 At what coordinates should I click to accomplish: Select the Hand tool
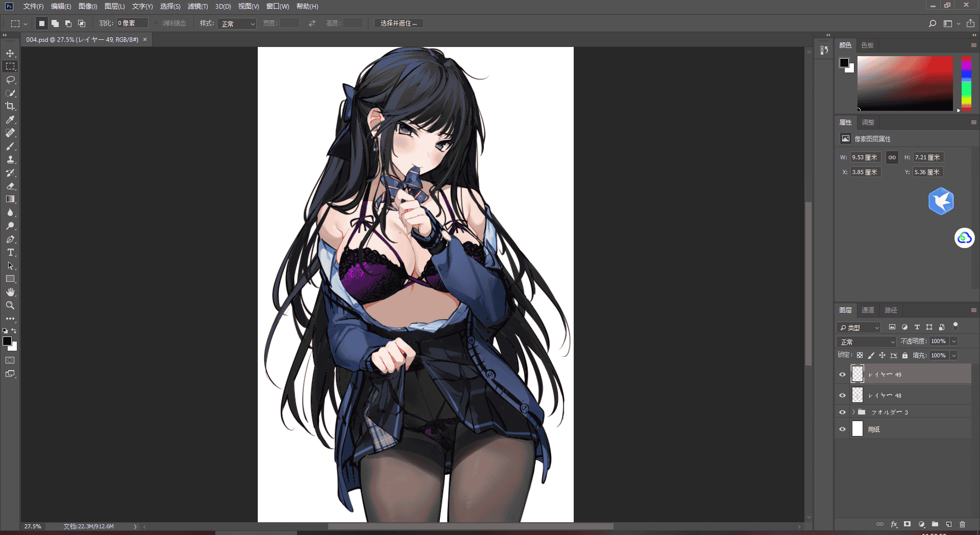click(x=10, y=292)
